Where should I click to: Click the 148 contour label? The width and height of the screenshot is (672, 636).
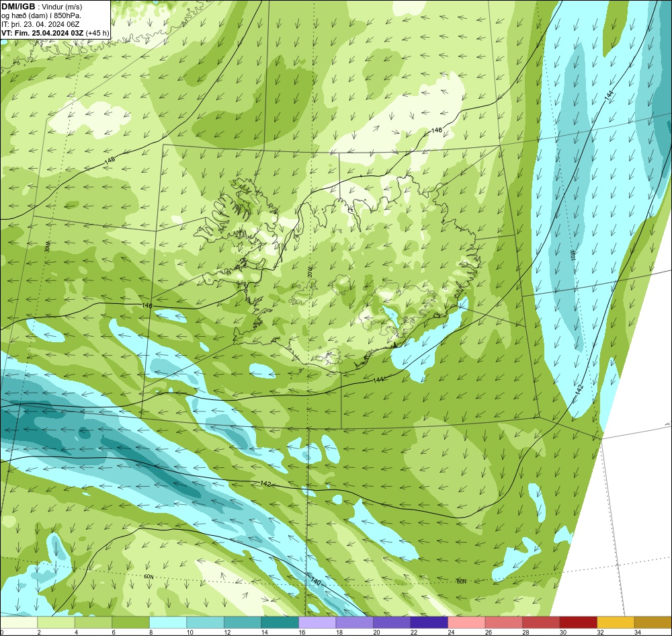[110, 161]
